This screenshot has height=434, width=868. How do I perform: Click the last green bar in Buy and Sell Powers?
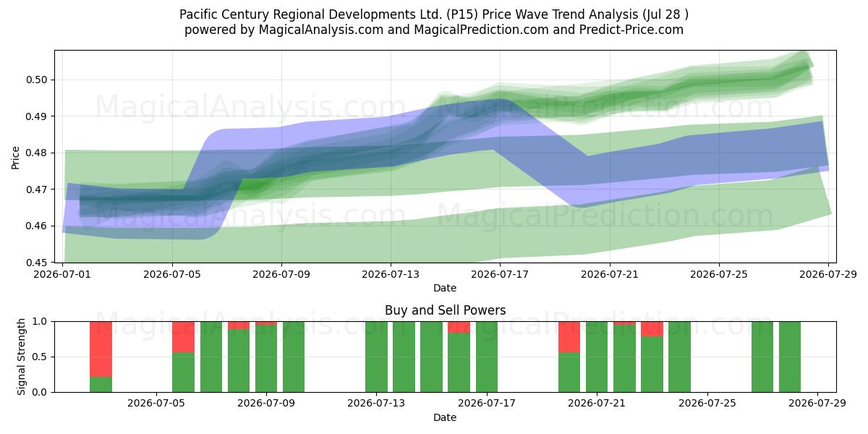pyautogui.click(x=790, y=357)
